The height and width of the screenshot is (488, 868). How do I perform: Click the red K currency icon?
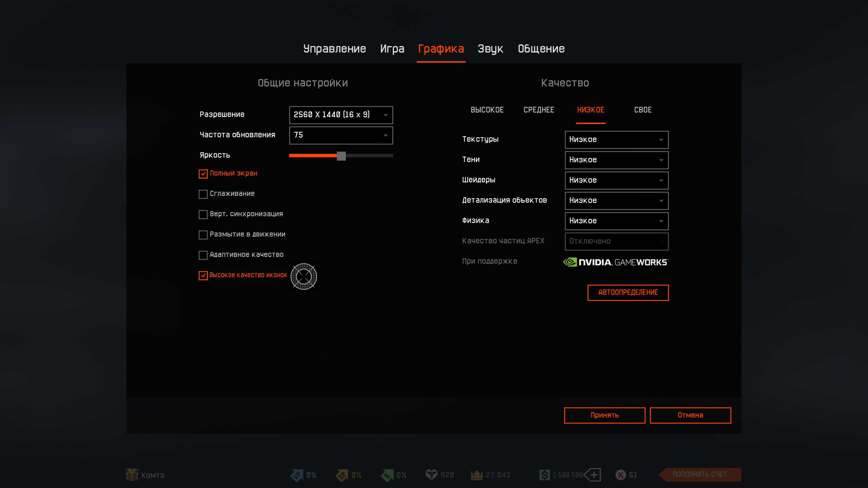click(620, 475)
